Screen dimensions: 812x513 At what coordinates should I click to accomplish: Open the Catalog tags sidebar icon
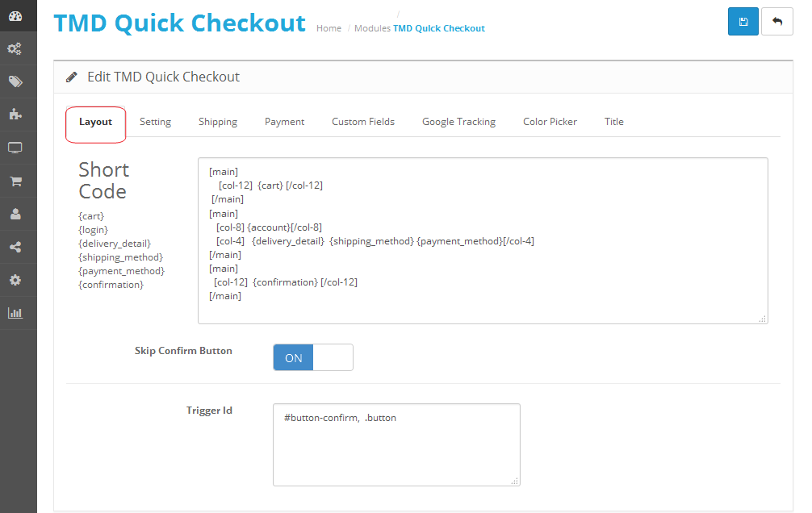pos(15,81)
